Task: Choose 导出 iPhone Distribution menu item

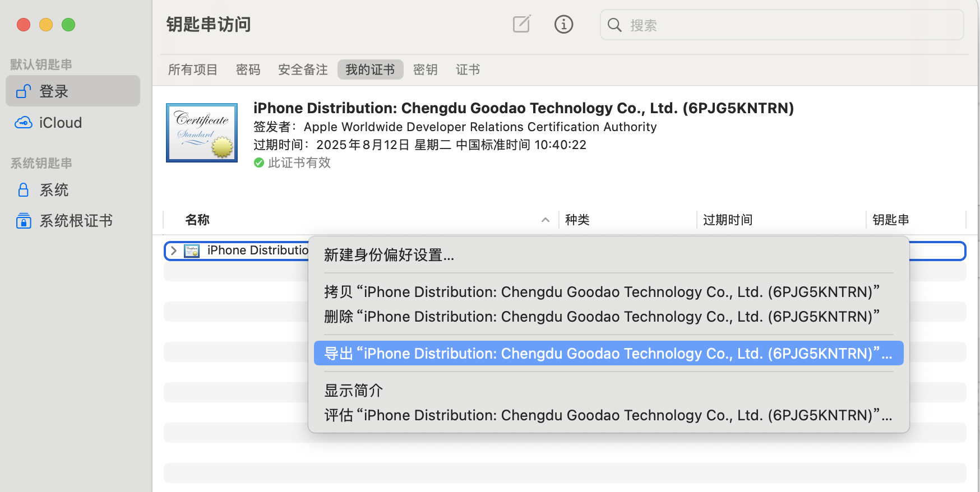Action: [608, 354]
